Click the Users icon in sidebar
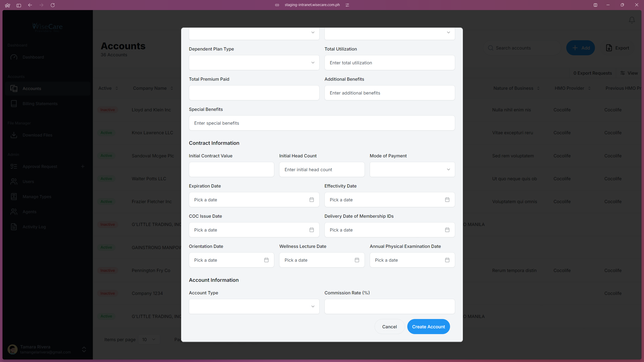Image resolution: width=644 pixels, height=362 pixels. pos(14,182)
